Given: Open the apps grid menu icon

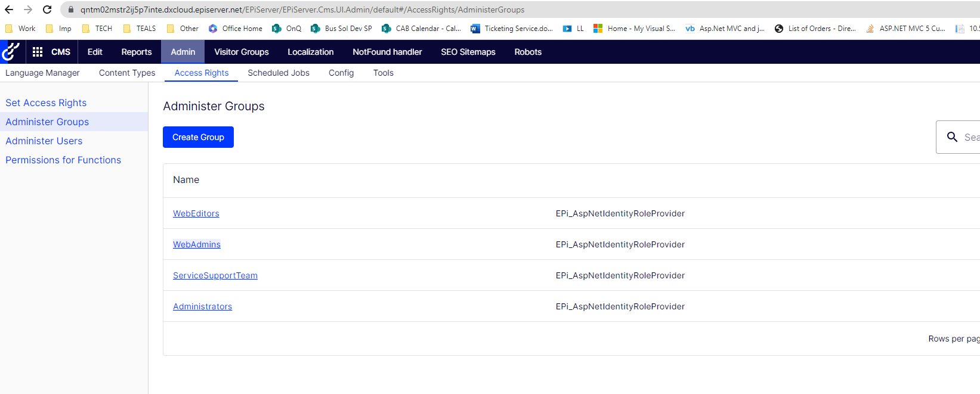Looking at the screenshot, I should coord(38,52).
